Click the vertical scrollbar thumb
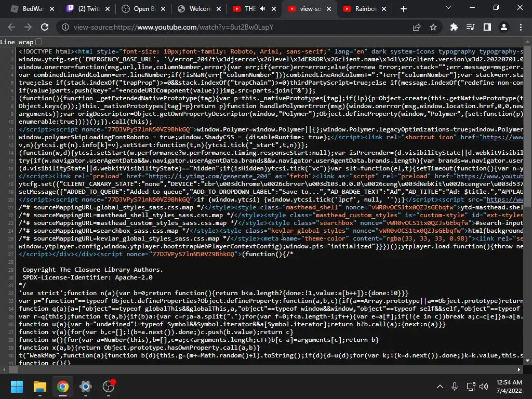The image size is (532, 399). tap(527, 126)
